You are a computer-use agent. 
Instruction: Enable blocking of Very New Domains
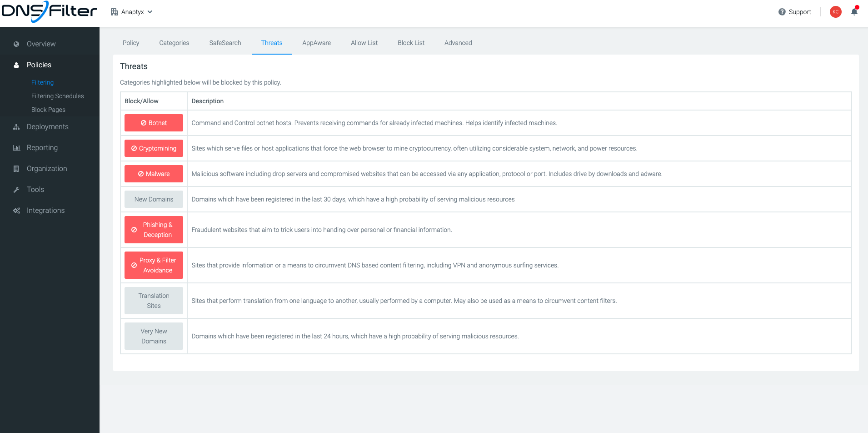coord(154,336)
